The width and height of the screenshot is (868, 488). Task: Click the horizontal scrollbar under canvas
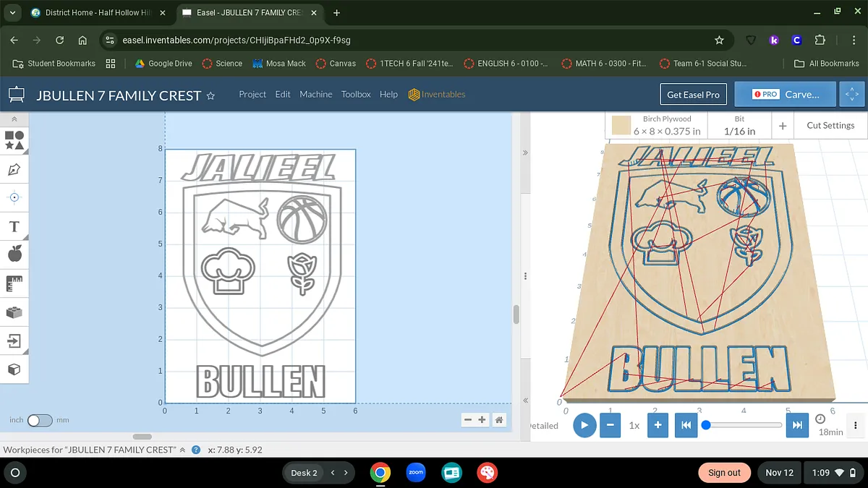point(142,437)
